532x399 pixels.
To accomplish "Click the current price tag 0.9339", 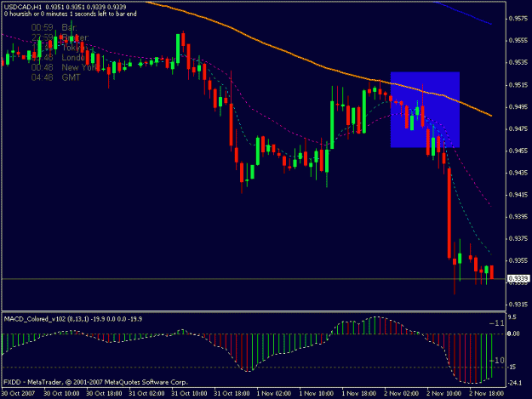I will click(x=518, y=278).
